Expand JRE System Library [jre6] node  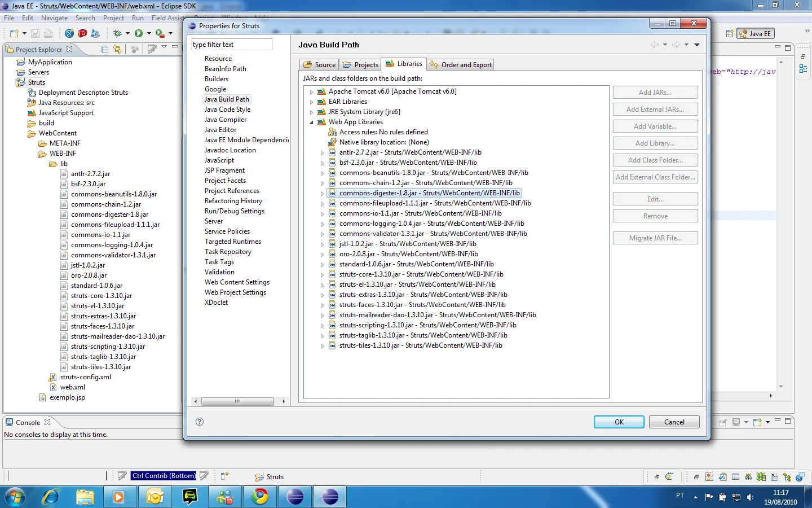pos(311,112)
